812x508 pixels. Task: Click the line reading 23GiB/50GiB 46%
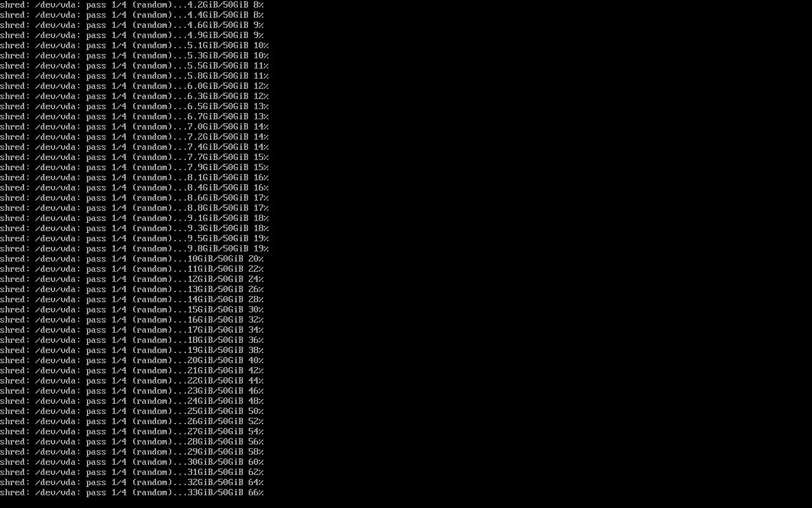132,391
